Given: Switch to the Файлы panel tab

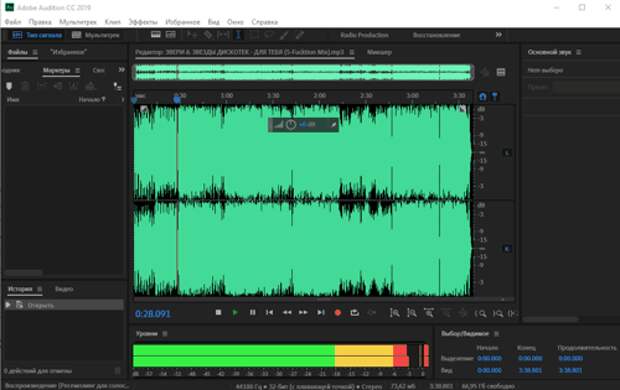Looking at the screenshot, I should tap(18, 52).
